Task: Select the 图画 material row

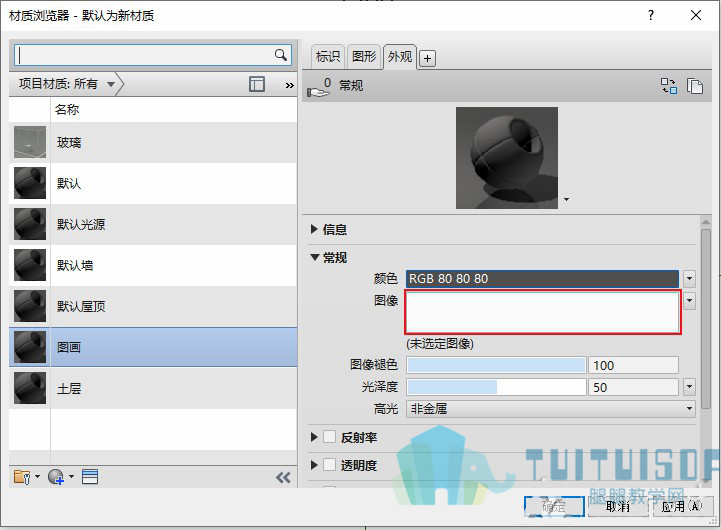Action: pyautogui.click(x=153, y=347)
